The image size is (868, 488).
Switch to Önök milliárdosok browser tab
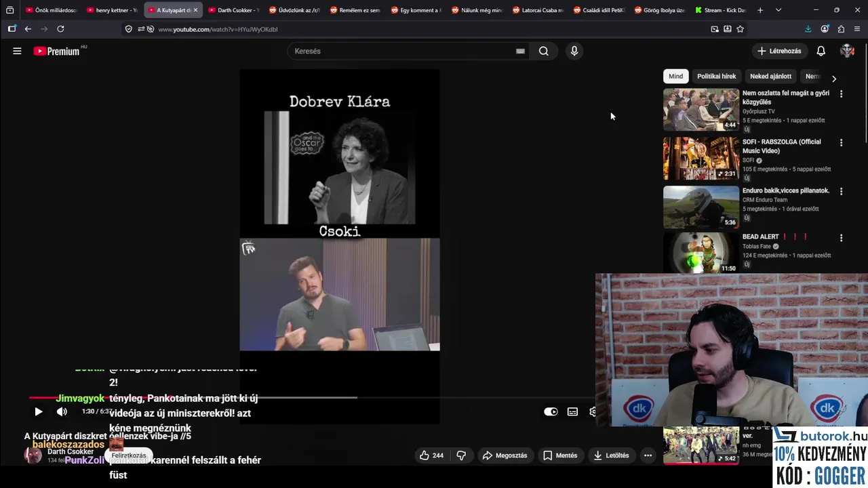[51, 10]
